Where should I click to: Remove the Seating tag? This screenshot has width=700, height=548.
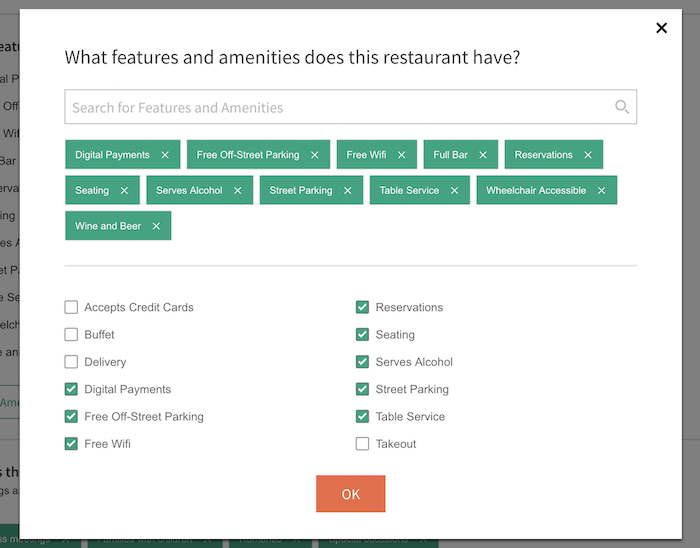(x=124, y=191)
